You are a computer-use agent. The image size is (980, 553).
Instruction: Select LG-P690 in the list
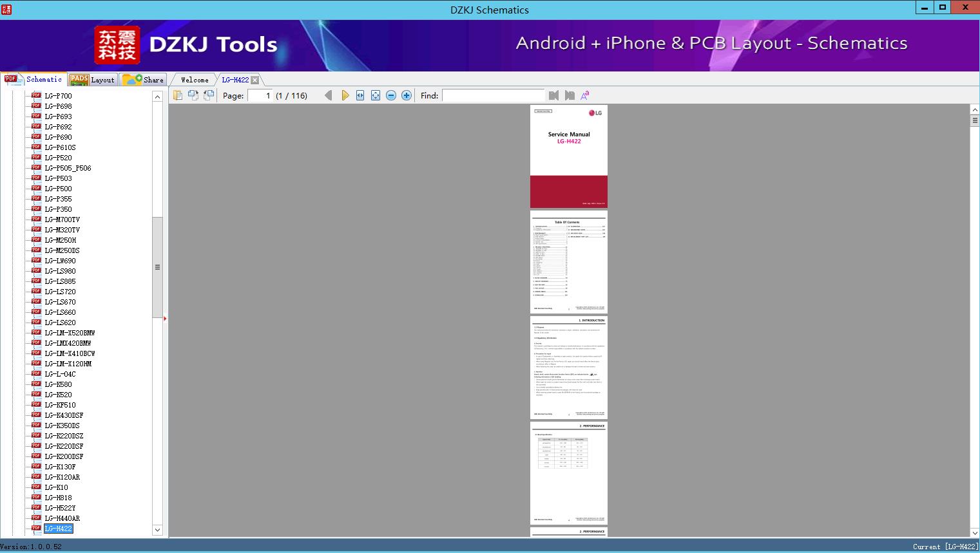pyautogui.click(x=59, y=137)
